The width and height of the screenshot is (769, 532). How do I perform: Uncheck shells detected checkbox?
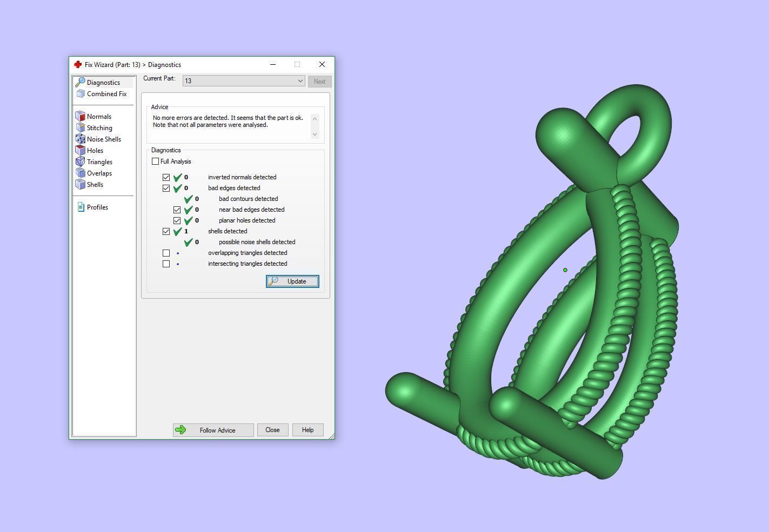[166, 231]
